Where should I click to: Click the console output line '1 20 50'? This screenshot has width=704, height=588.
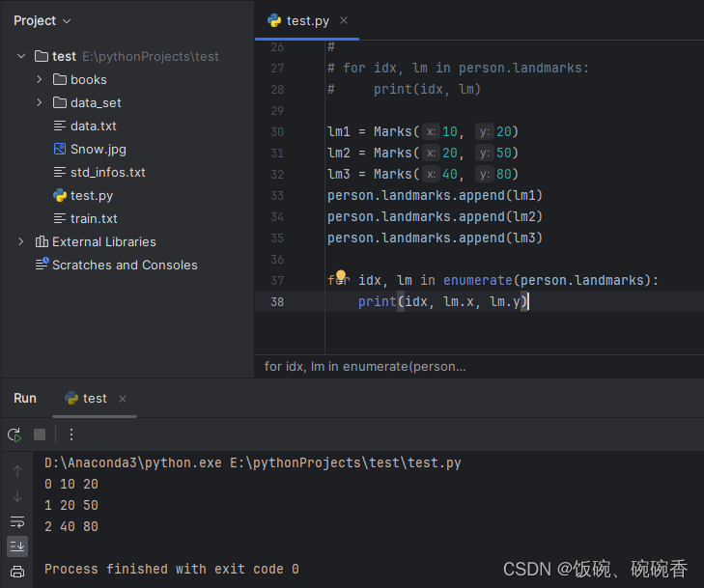(70, 505)
